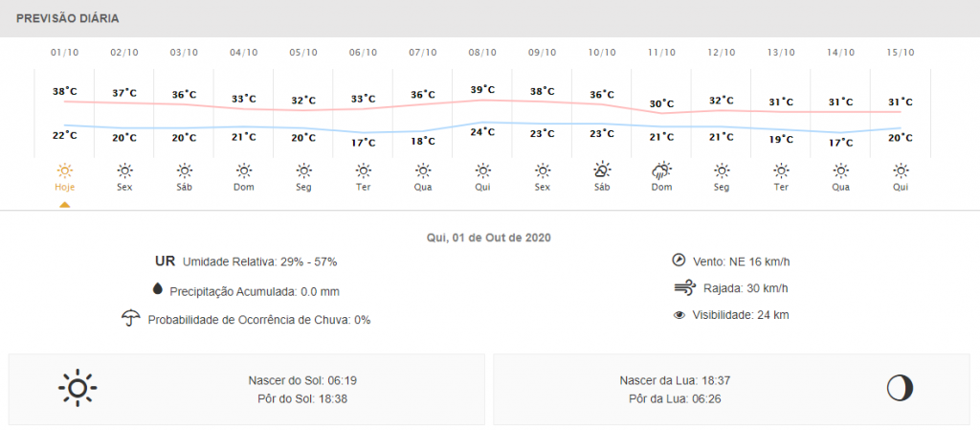Click the 39°C maximum temperature label

(482, 88)
